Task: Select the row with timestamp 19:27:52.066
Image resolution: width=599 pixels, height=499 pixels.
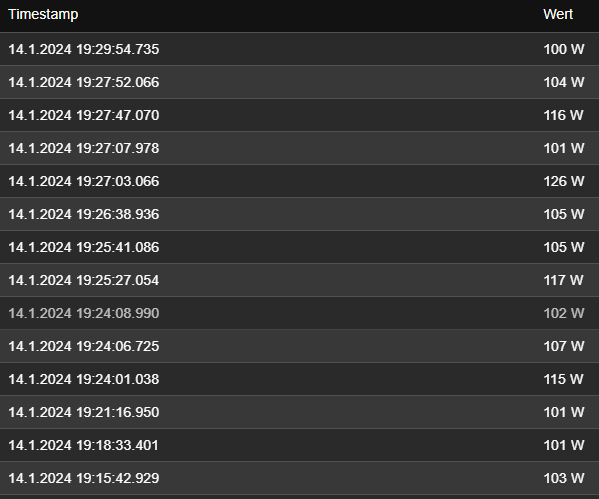Action: (300, 82)
